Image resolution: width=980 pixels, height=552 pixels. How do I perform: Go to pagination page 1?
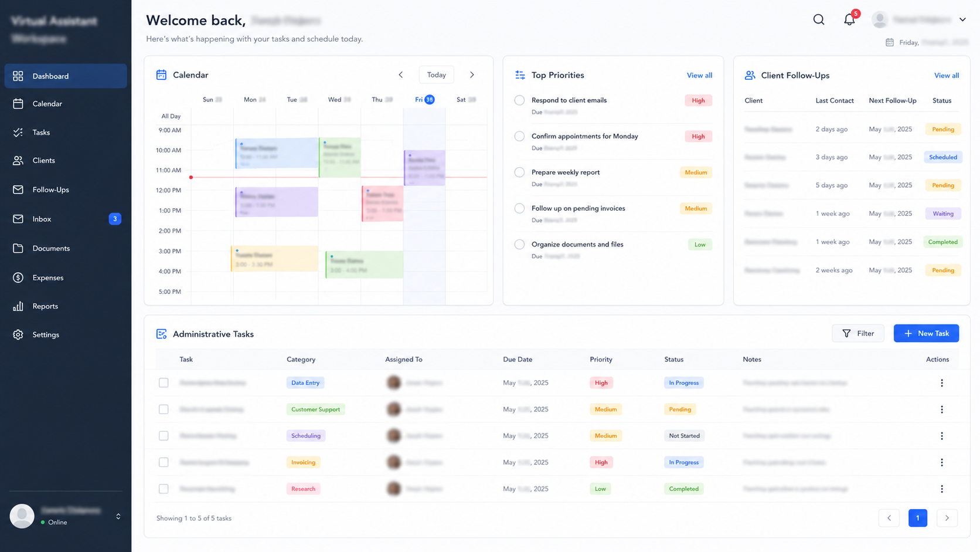(x=918, y=518)
